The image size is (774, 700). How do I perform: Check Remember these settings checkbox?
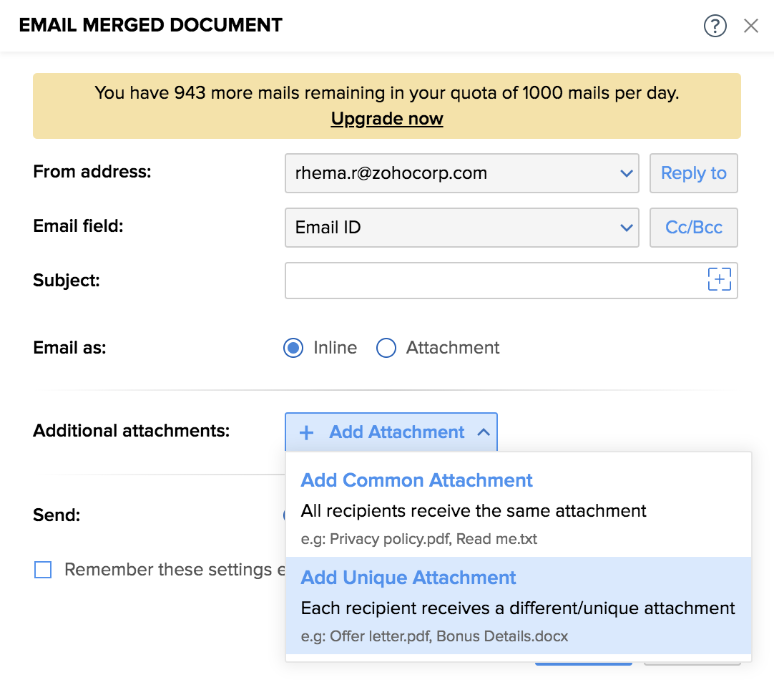(x=43, y=570)
